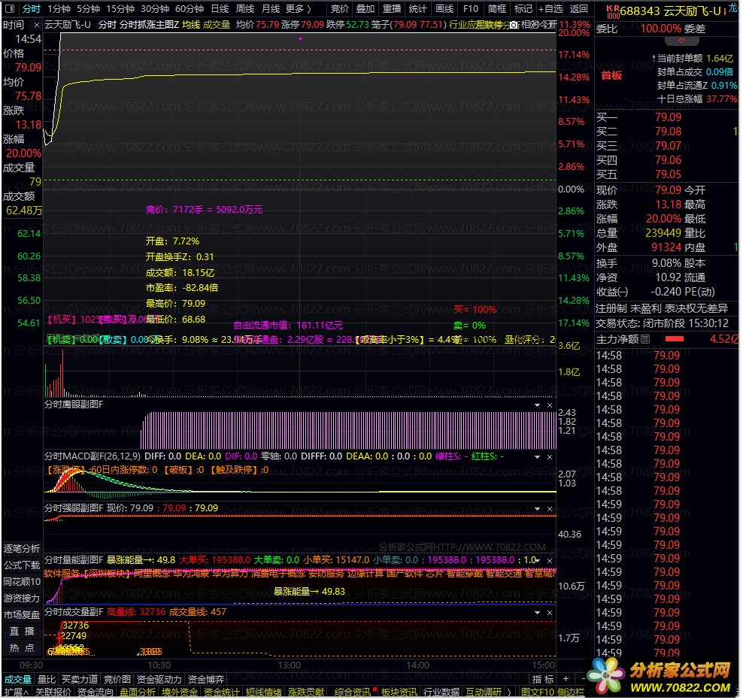Toggle the panel layout icon beside 分时
743x700 pixels.
pyautogui.click(x=10, y=8)
